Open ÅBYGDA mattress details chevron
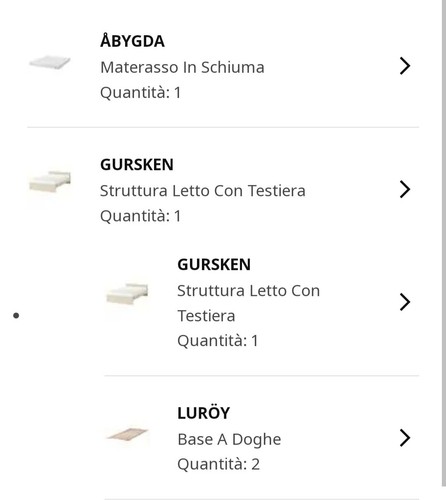 click(x=405, y=66)
